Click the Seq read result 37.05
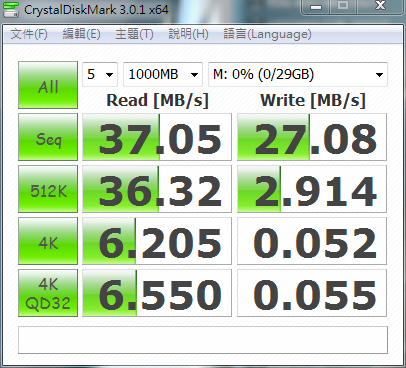This screenshot has height=368, width=406. [x=157, y=137]
